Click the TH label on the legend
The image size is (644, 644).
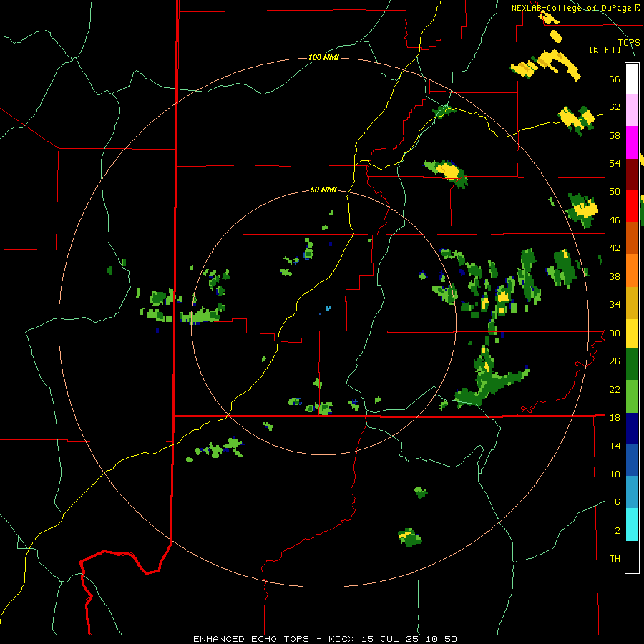(615, 559)
